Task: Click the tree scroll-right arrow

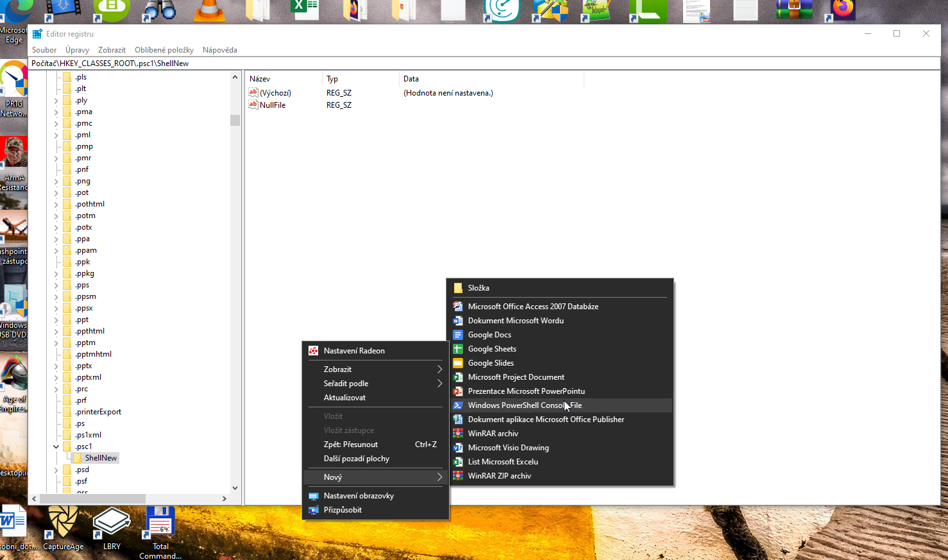Action: pos(224,498)
